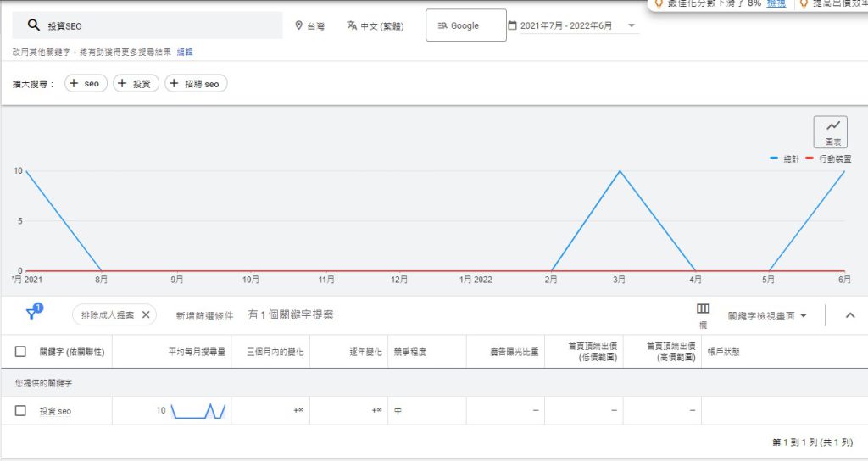Open the 中文 (繁體) language setting
This screenshot has width=868, height=461.
[376, 25]
